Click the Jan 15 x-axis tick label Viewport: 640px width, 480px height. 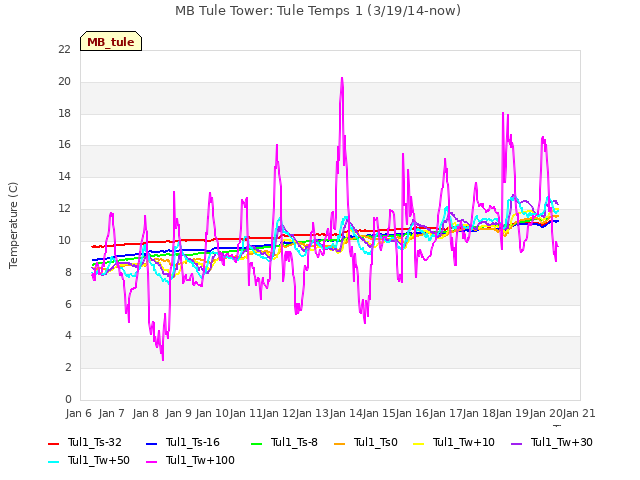pyautogui.click(x=379, y=413)
